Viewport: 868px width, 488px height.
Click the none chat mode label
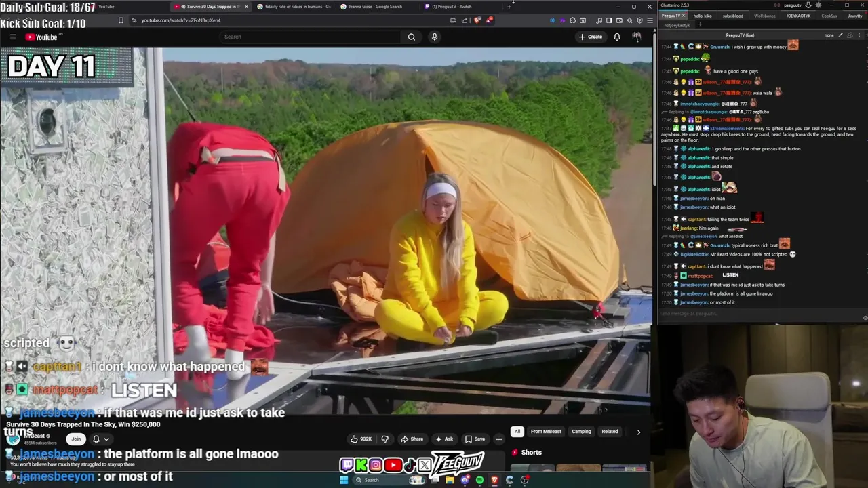coord(829,35)
